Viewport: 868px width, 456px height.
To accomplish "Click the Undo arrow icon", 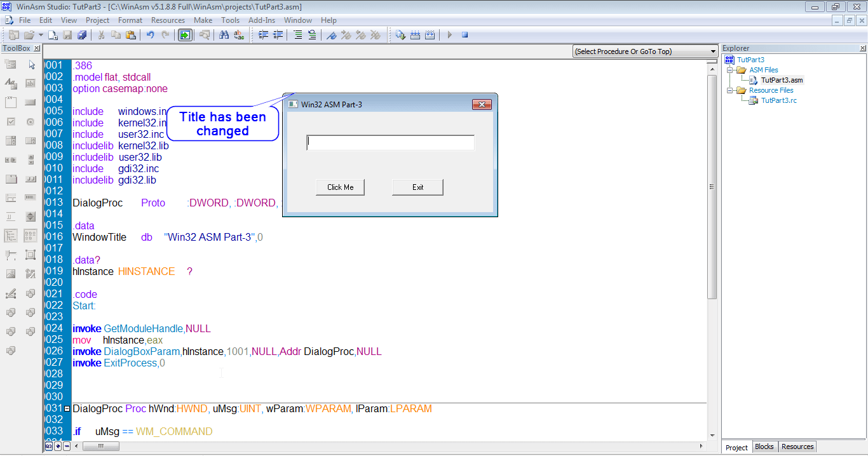I will (151, 35).
